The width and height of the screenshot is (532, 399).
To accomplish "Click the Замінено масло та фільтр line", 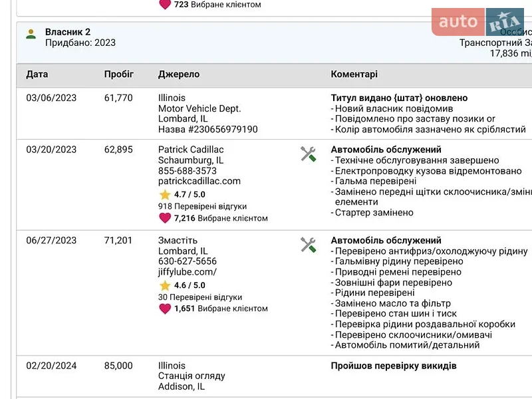I will [392, 303].
